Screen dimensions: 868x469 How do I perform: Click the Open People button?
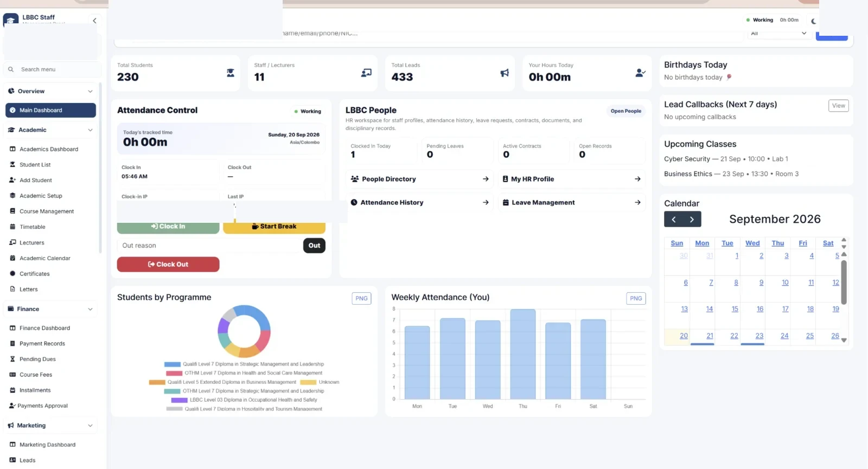pos(626,111)
